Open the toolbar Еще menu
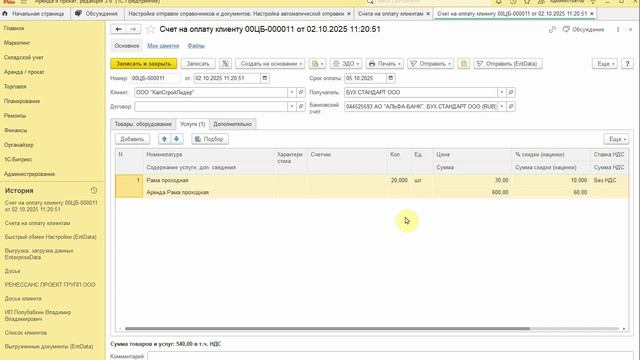Image resolution: width=640 pixels, height=360 pixels. (x=604, y=64)
